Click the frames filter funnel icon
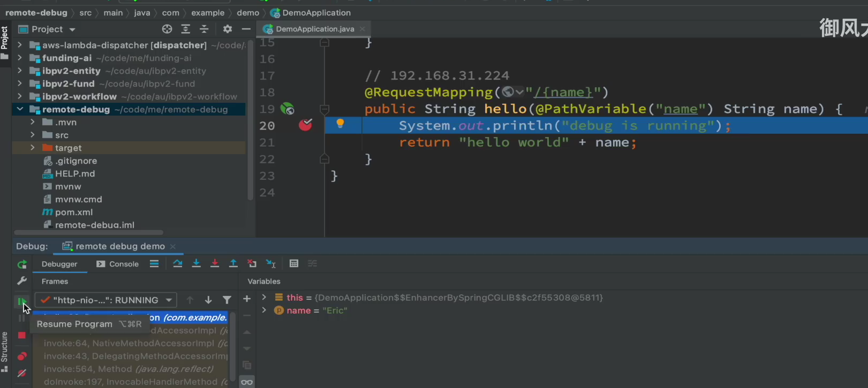The width and height of the screenshot is (868, 388). coord(227,300)
